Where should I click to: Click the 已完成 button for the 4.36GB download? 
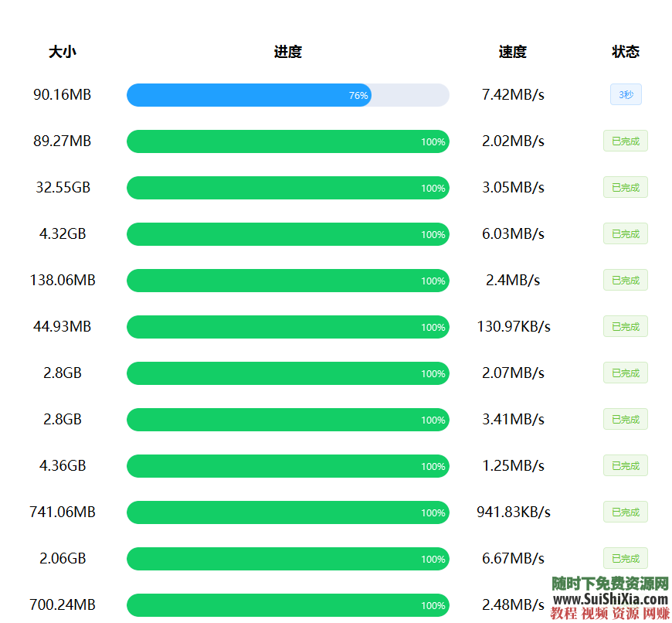625,465
